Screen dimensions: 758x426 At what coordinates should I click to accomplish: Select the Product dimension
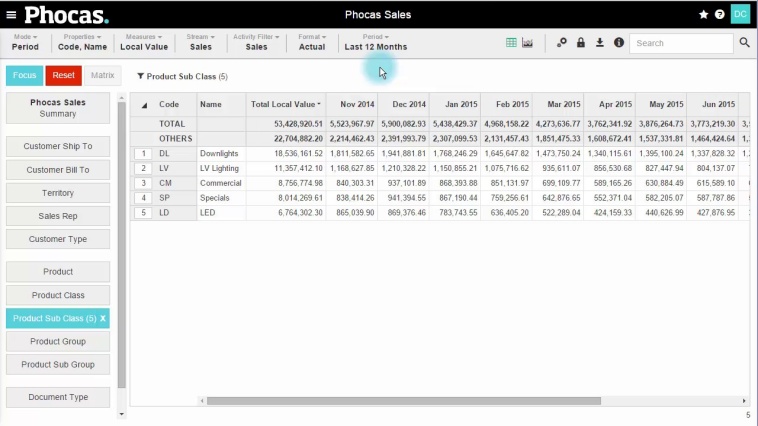58,272
